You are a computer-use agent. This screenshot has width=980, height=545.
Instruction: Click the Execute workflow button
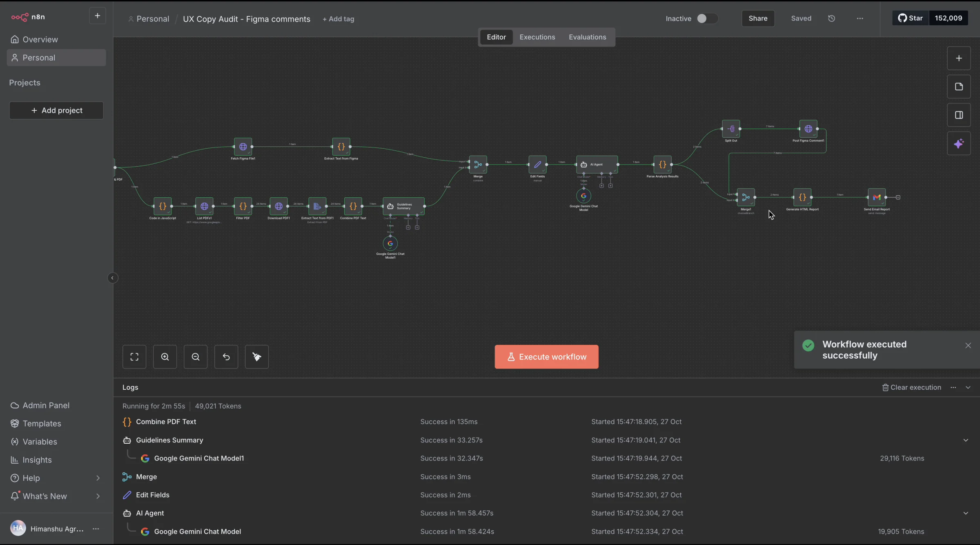click(546, 357)
